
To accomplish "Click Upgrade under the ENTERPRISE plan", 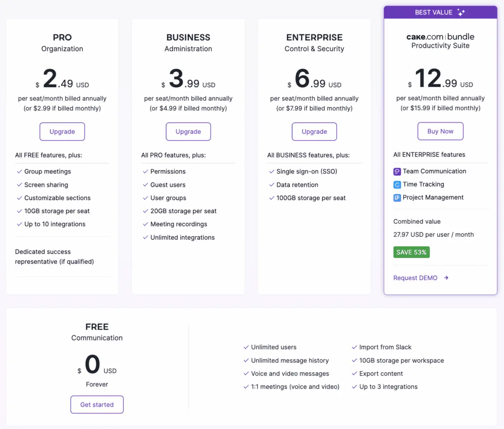I will (x=314, y=131).
